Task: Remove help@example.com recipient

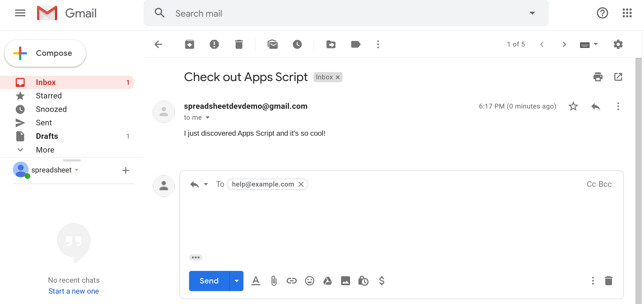Action: pyautogui.click(x=301, y=184)
